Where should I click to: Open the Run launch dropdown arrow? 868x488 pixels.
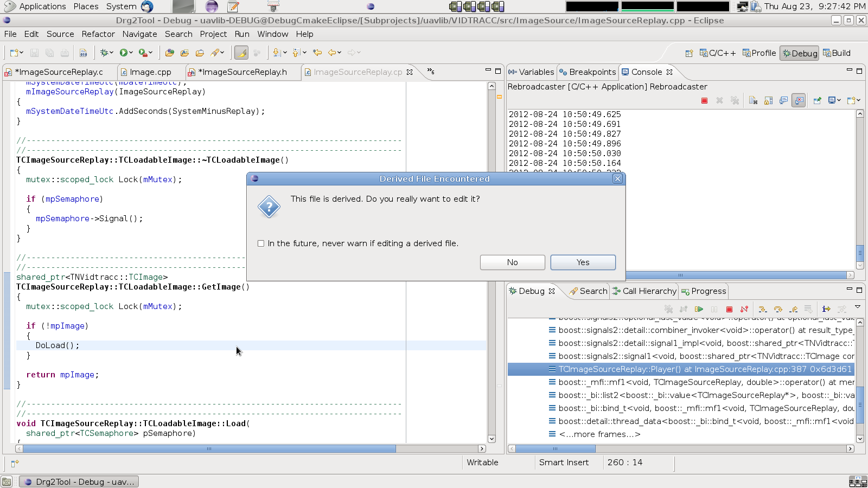click(131, 53)
